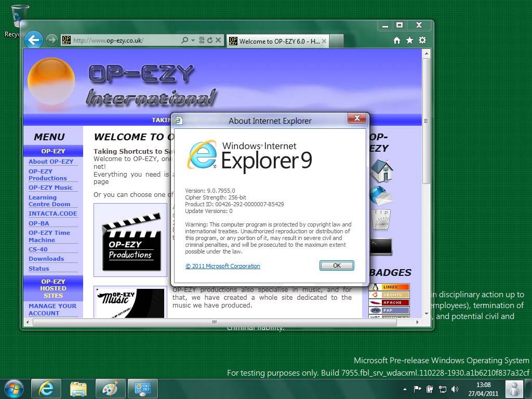This screenshot has height=399, width=532.
Task: Click the search magnifier in address bar
Action: 184,40
